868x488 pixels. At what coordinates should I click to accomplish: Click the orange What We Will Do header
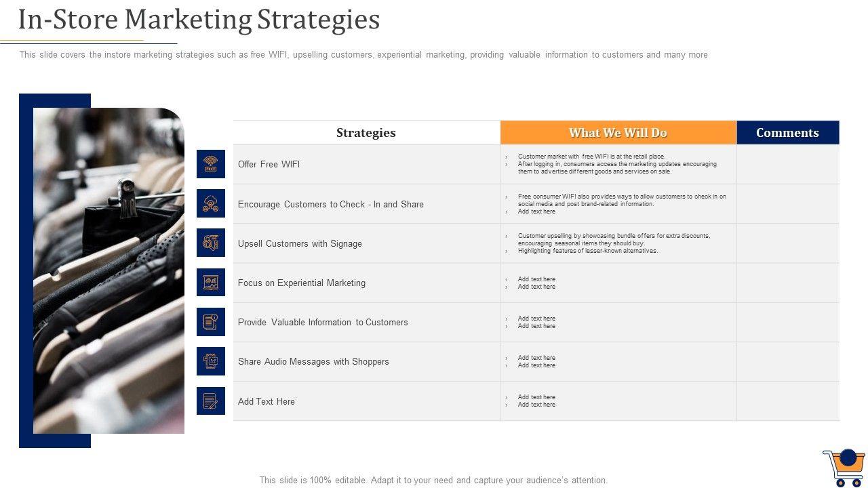pos(618,133)
